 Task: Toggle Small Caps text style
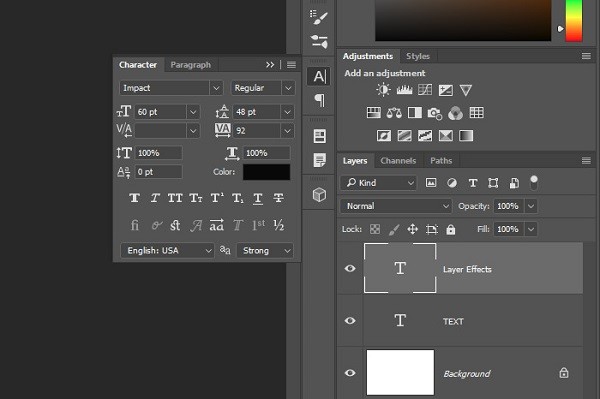pyautogui.click(x=196, y=198)
